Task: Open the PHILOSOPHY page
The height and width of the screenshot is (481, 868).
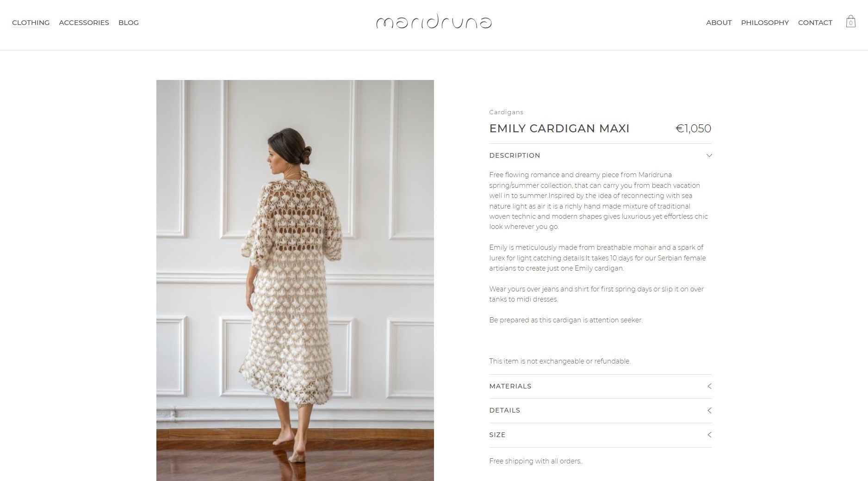Action: tap(765, 23)
